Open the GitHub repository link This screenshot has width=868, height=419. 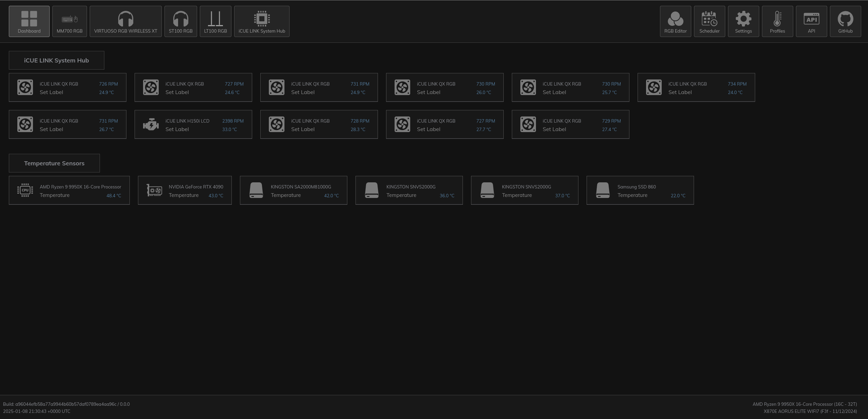845,21
